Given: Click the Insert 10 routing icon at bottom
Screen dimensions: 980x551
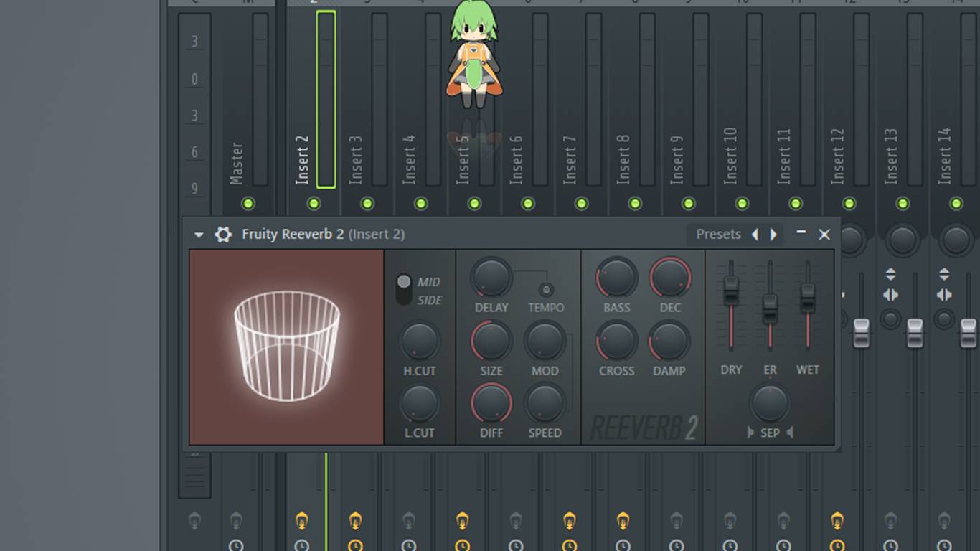Looking at the screenshot, I should 730,521.
